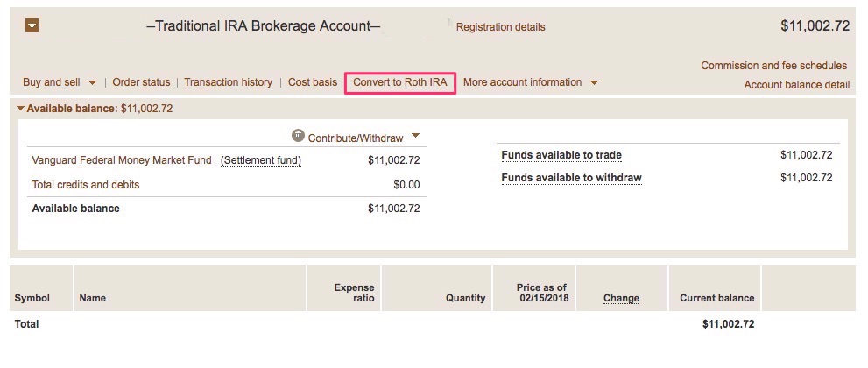
Task: Click the More account information label
Action: [x=522, y=82]
